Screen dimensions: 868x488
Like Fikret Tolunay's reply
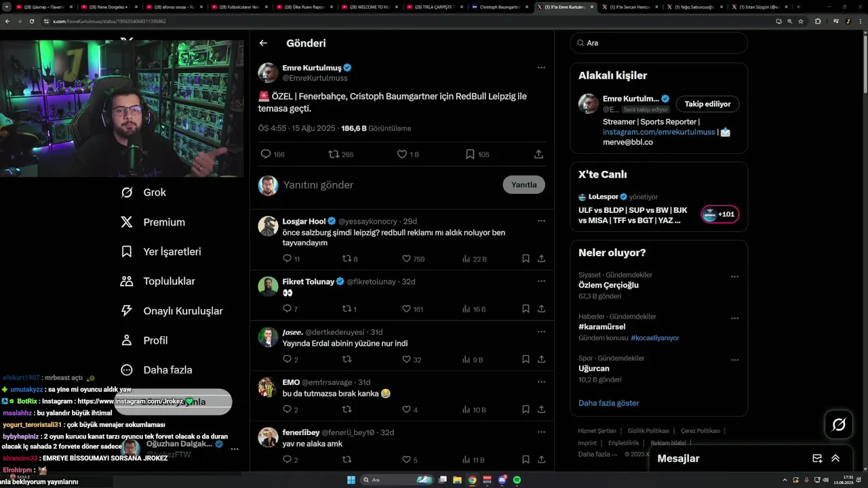[406, 308]
